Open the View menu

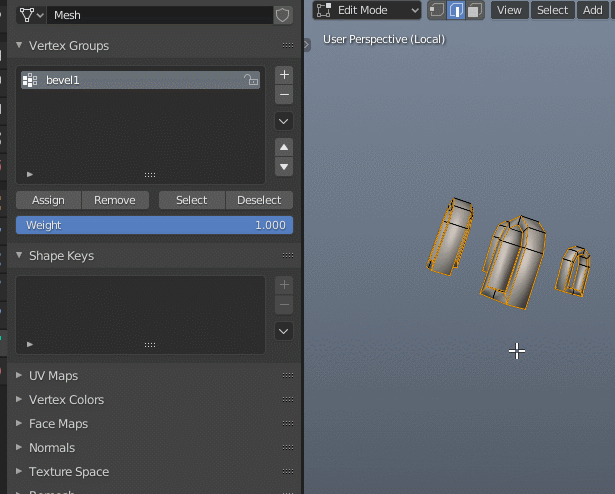coord(509,10)
